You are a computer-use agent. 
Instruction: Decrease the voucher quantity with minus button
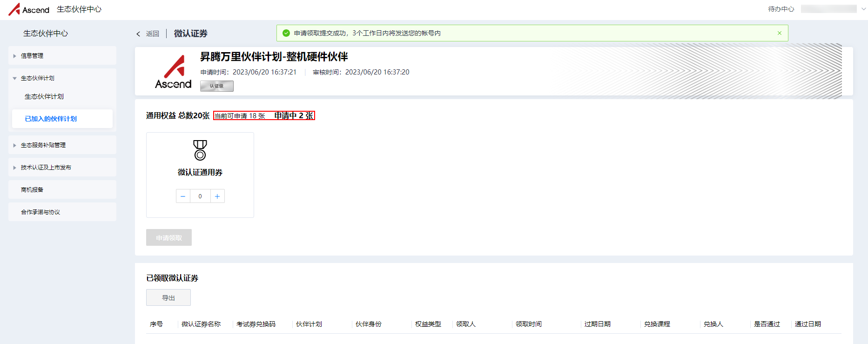[183, 196]
